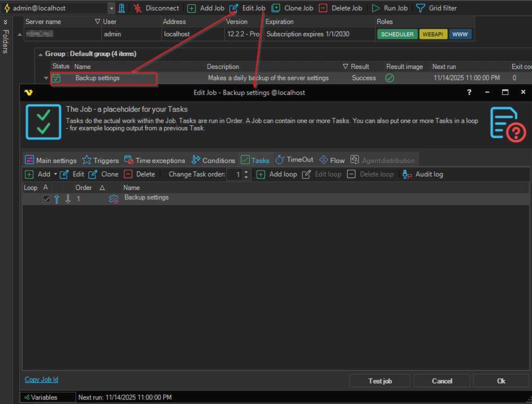532x404 pixels.
Task: Click the Run Job play icon
Action: (376, 8)
